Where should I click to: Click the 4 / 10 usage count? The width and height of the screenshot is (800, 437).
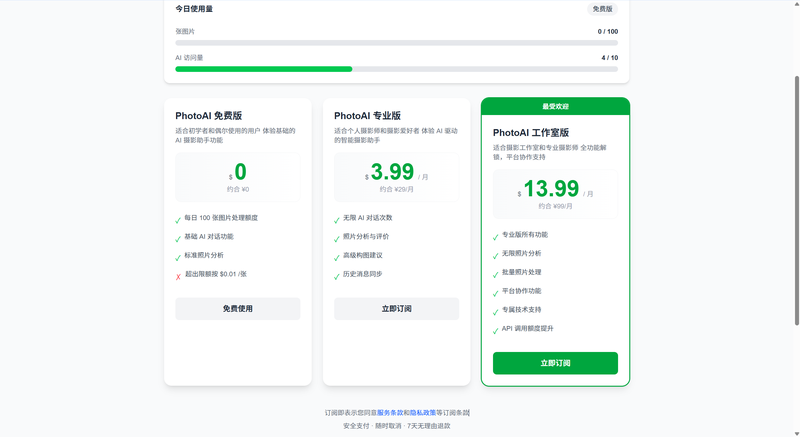(x=610, y=58)
